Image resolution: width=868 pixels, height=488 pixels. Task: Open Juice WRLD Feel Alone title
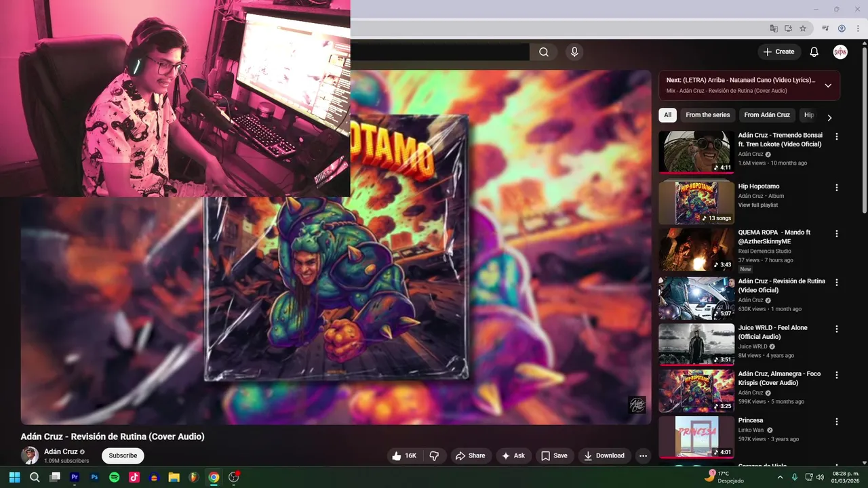point(773,332)
